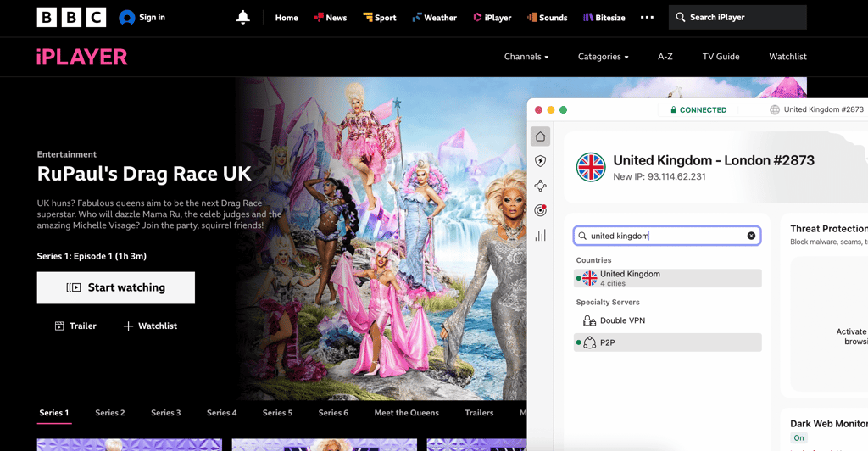The width and height of the screenshot is (868, 451).
Task: Click the Start watching button
Action: click(115, 287)
